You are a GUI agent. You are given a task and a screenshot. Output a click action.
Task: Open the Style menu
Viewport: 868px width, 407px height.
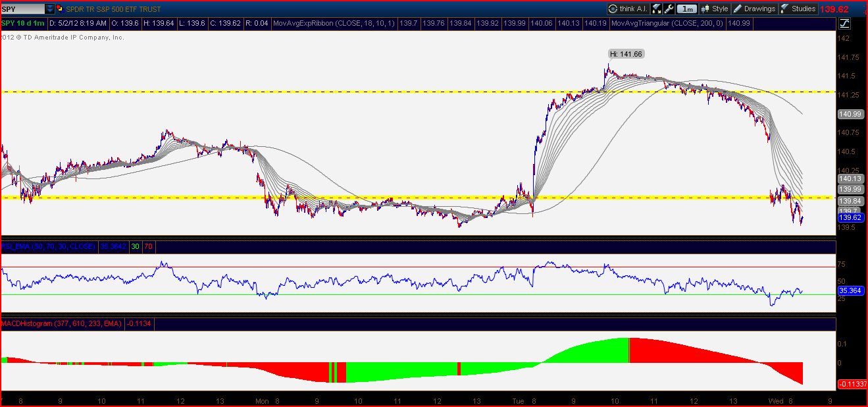(x=715, y=9)
